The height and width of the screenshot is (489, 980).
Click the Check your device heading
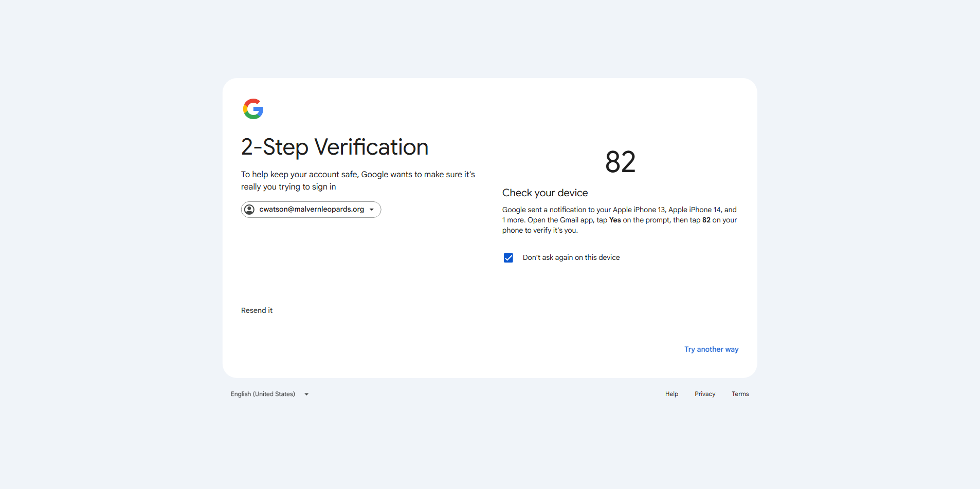point(545,193)
